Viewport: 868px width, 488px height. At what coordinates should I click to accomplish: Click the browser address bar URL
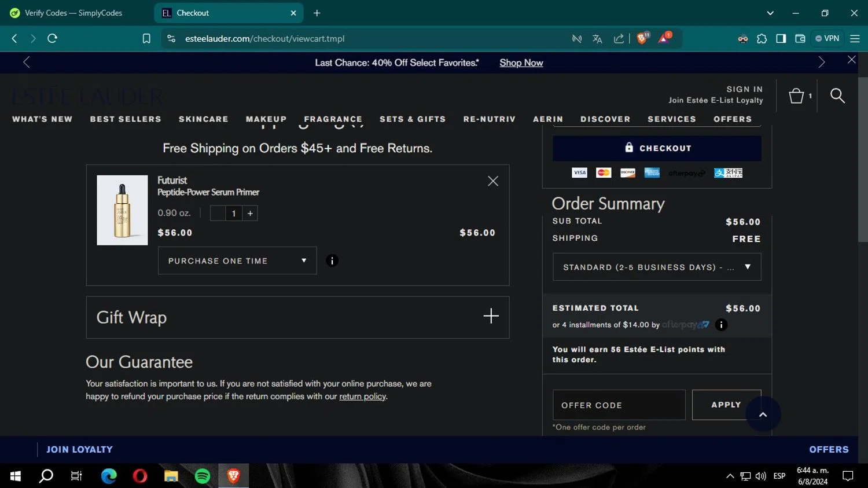[x=264, y=38]
